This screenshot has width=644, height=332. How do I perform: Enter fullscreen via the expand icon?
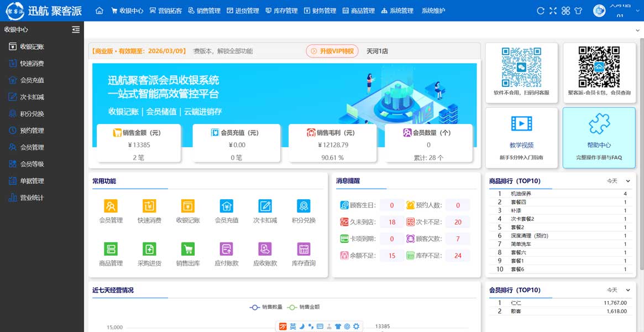[553, 10]
